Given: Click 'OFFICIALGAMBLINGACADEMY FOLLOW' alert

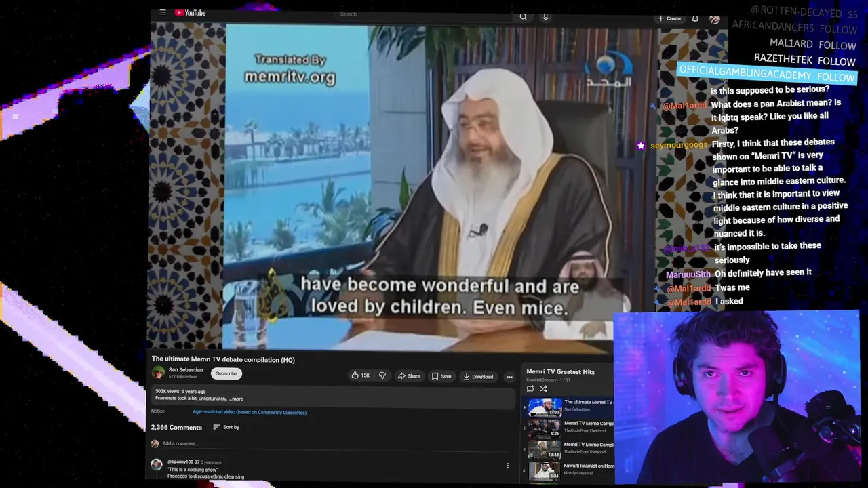Looking at the screenshot, I should 767,73.
